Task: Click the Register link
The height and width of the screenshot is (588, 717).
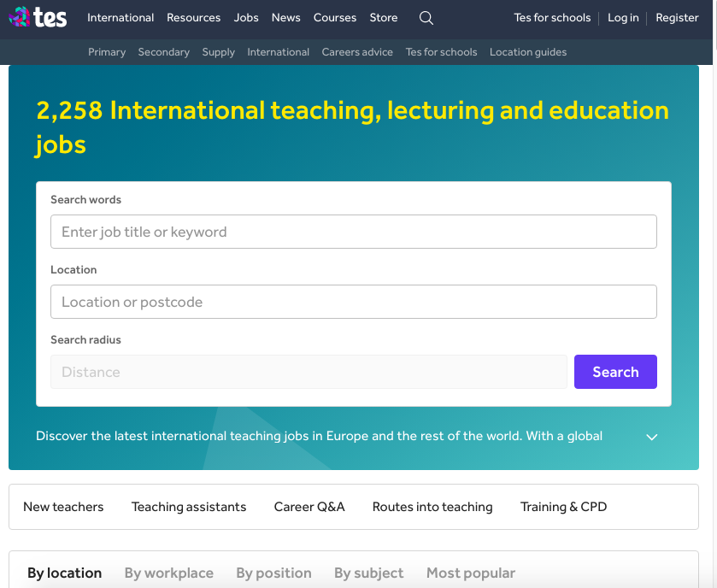Action: coord(677,18)
